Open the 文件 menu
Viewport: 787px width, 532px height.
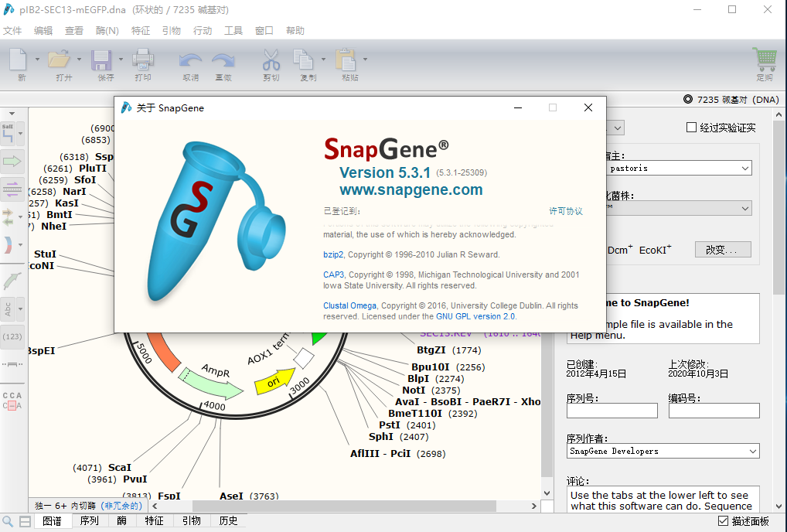[x=12, y=31]
